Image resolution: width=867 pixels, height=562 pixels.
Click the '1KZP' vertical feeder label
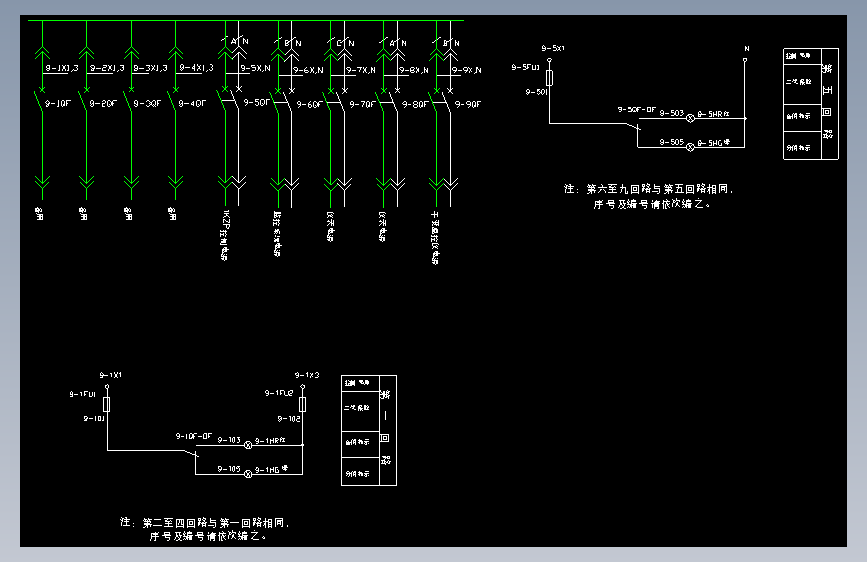point(225,235)
